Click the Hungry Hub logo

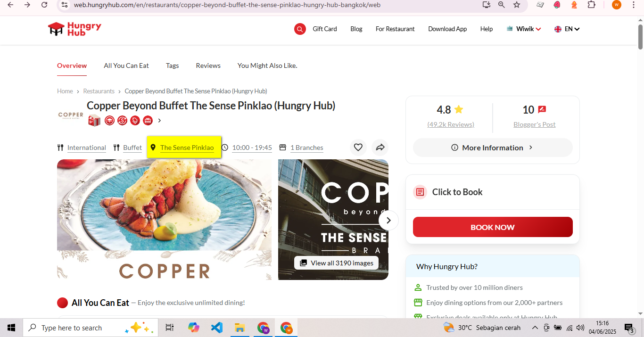click(74, 29)
